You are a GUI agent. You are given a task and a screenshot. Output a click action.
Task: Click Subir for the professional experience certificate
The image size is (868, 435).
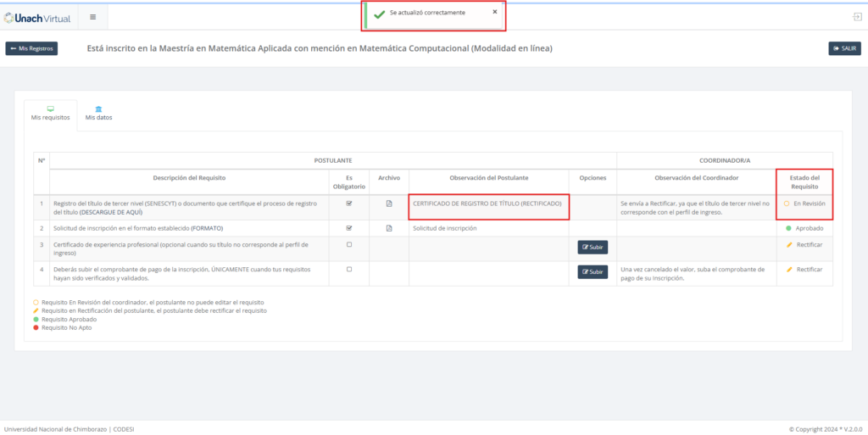(593, 247)
